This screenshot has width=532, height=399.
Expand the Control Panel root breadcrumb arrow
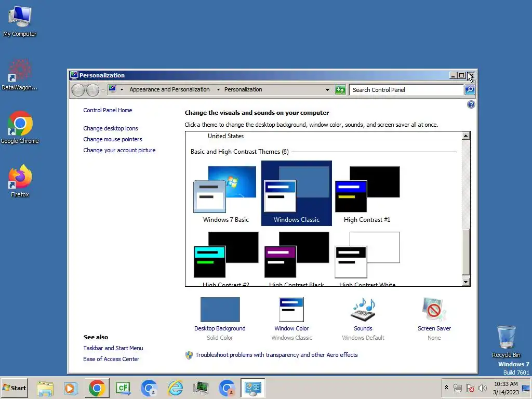click(x=122, y=89)
